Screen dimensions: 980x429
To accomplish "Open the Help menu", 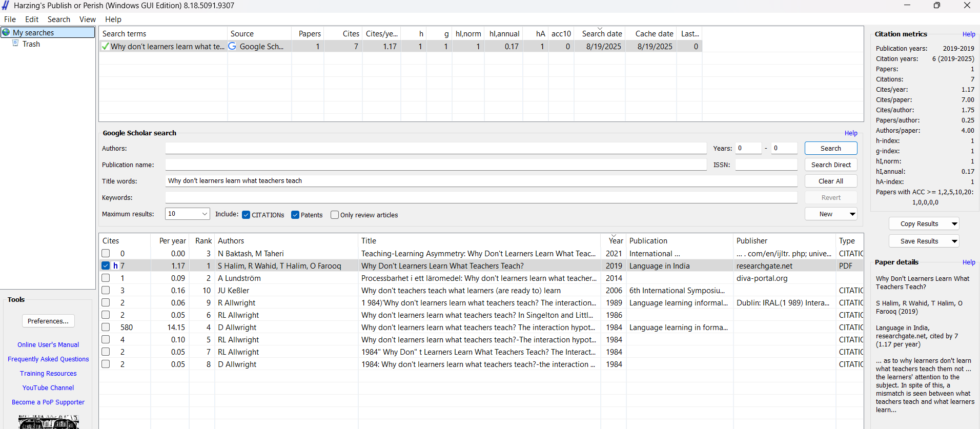I will [113, 19].
